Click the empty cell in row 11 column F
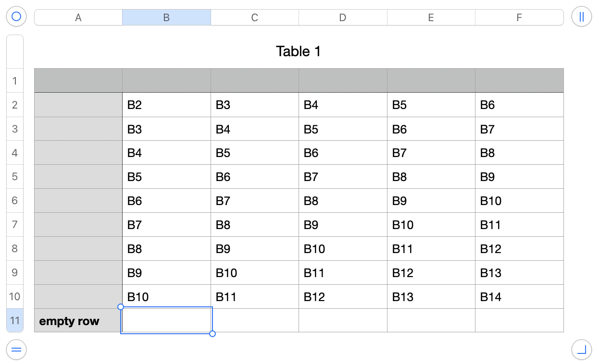 (519, 320)
